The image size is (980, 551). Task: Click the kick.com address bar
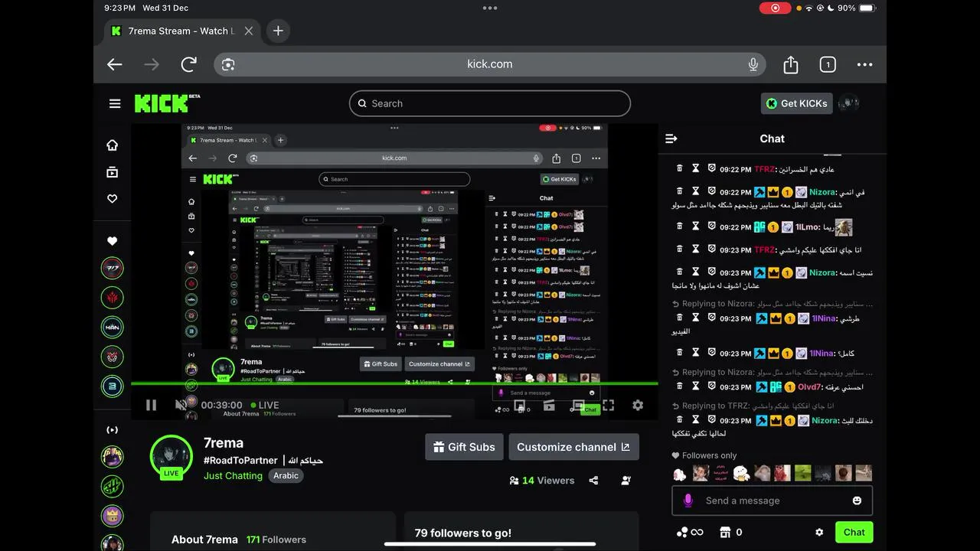[490, 64]
